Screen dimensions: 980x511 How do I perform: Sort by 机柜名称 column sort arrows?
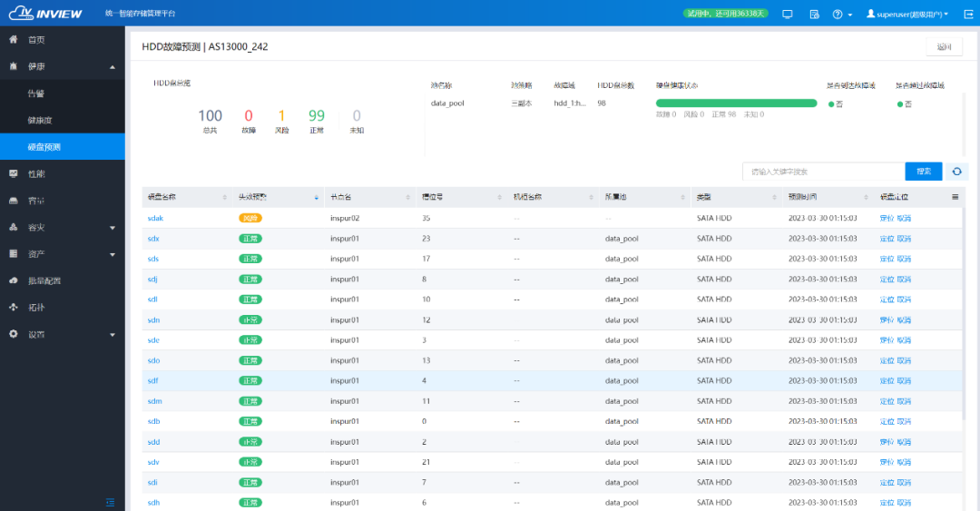click(x=591, y=197)
